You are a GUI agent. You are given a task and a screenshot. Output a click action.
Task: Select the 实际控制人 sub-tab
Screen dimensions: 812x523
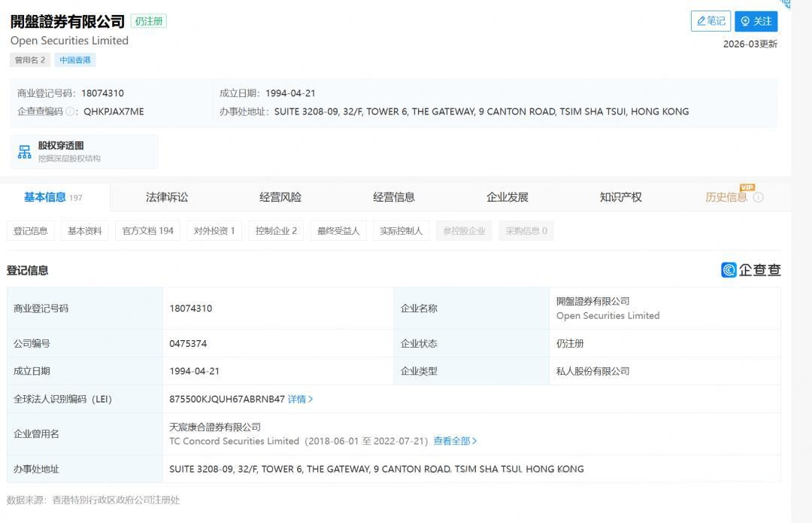pyautogui.click(x=401, y=231)
